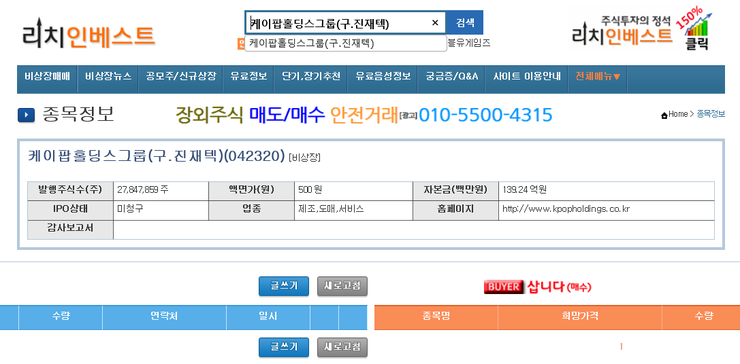
Task: Click the 검색 search button
Action: 465,23
